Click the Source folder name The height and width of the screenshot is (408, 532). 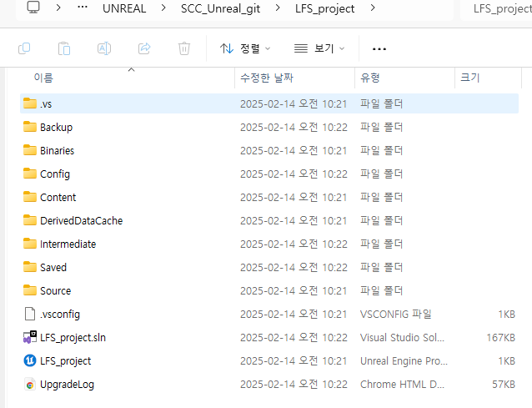[56, 291]
